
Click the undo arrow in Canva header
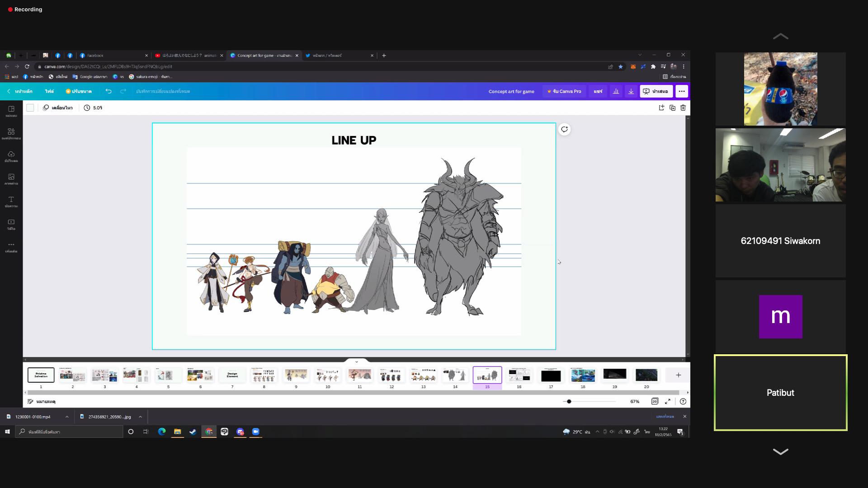point(108,91)
